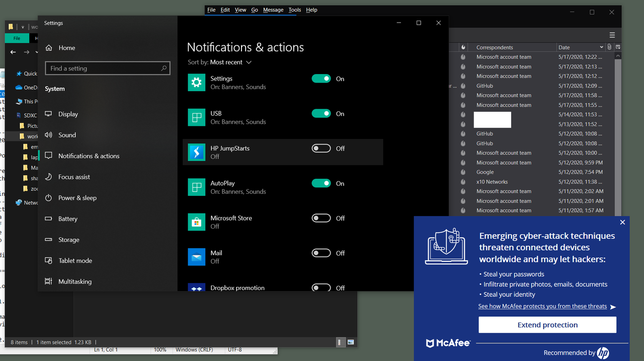Click the Mail app envelope icon
This screenshot has height=361, width=644.
pyautogui.click(x=196, y=257)
